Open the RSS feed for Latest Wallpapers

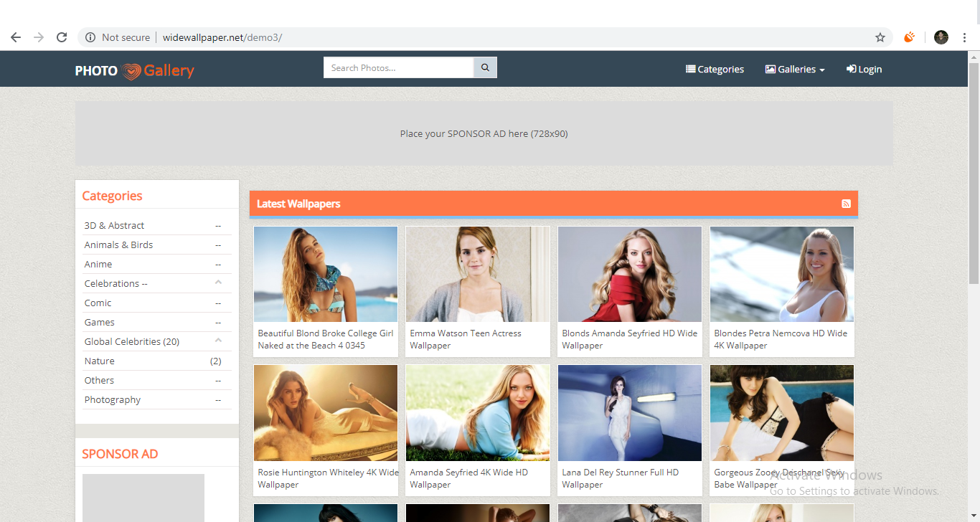click(x=846, y=204)
